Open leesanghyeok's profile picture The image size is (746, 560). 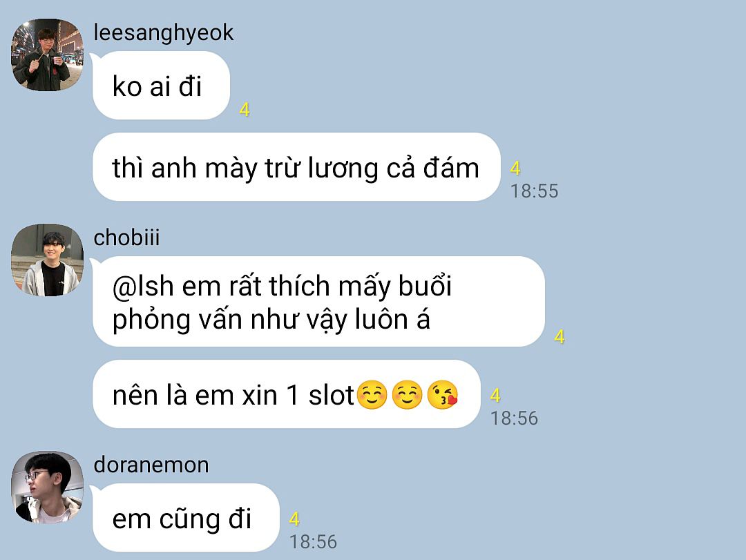click(x=47, y=55)
